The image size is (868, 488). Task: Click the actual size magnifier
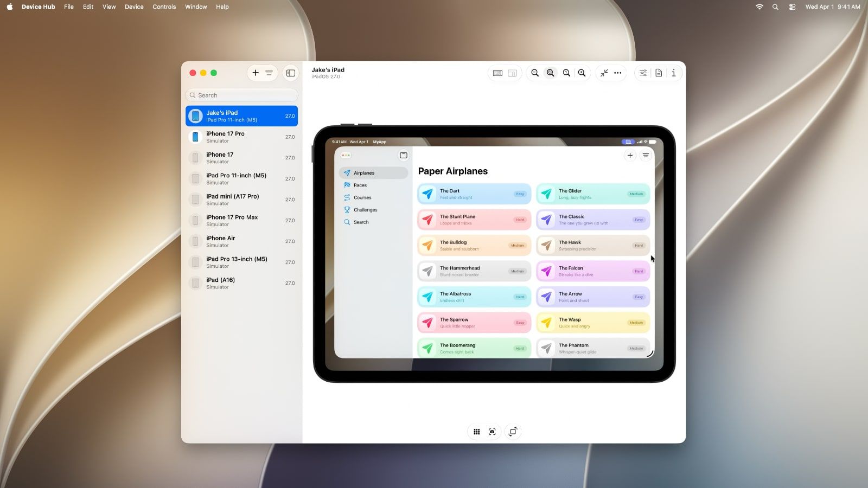pos(566,73)
